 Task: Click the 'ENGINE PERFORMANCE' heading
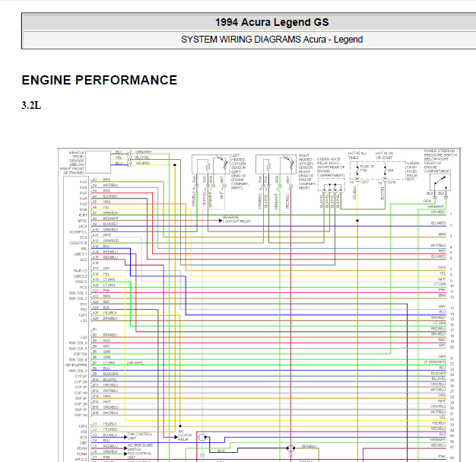[100, 80]
